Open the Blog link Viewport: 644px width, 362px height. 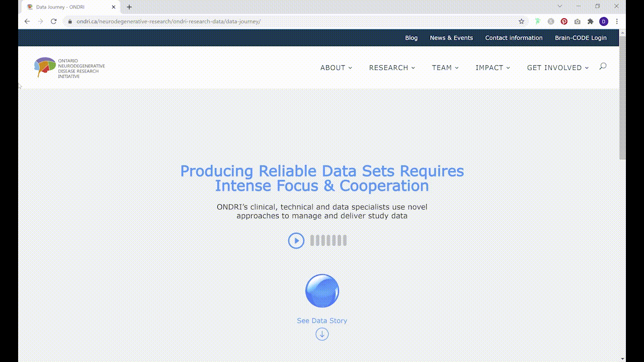pyautogui.click(x=411, y=38)
